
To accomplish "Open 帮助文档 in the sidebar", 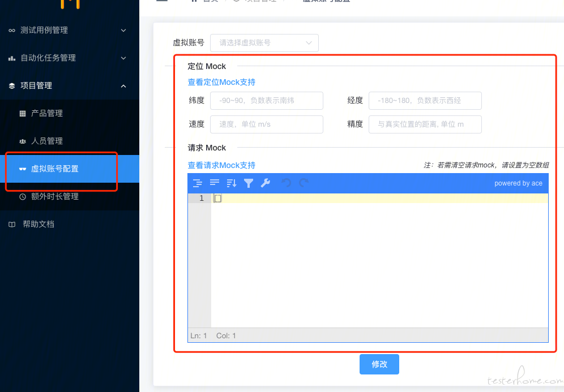I will pyautogui.click(x=70, y=224).
